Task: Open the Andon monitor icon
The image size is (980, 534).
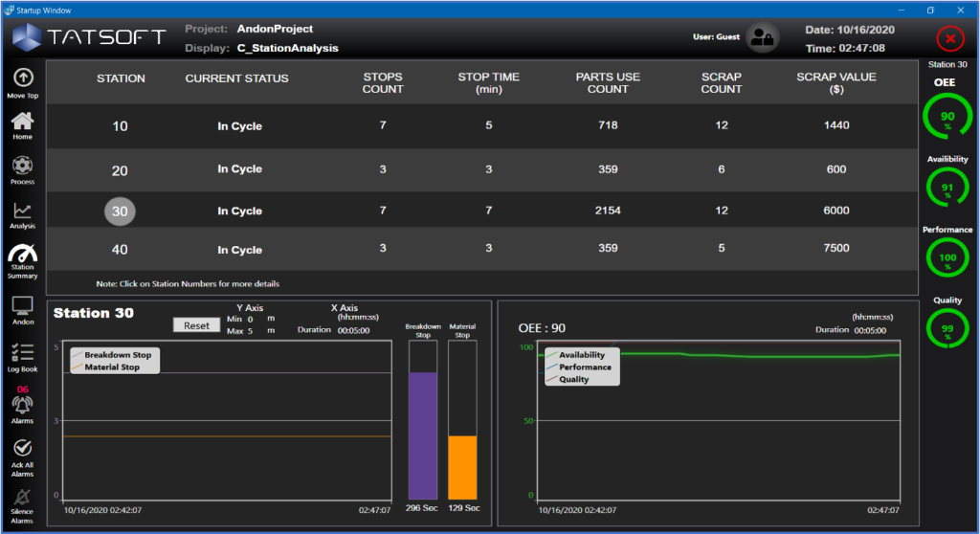Action: pyautogui.click(x=23, y=306)
